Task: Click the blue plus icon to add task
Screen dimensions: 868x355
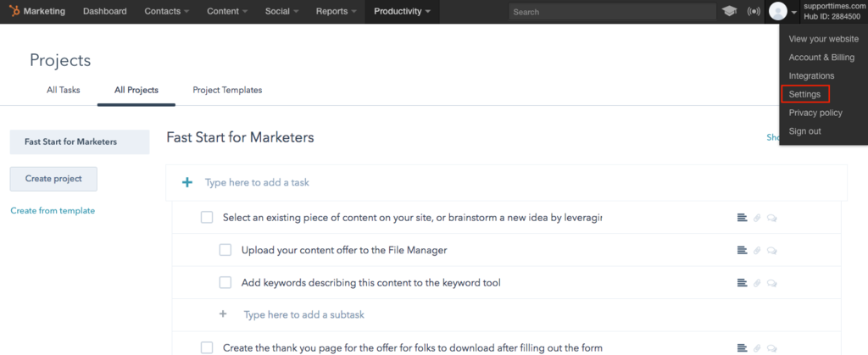Action: pyautogui.click(x=187, y=182)
